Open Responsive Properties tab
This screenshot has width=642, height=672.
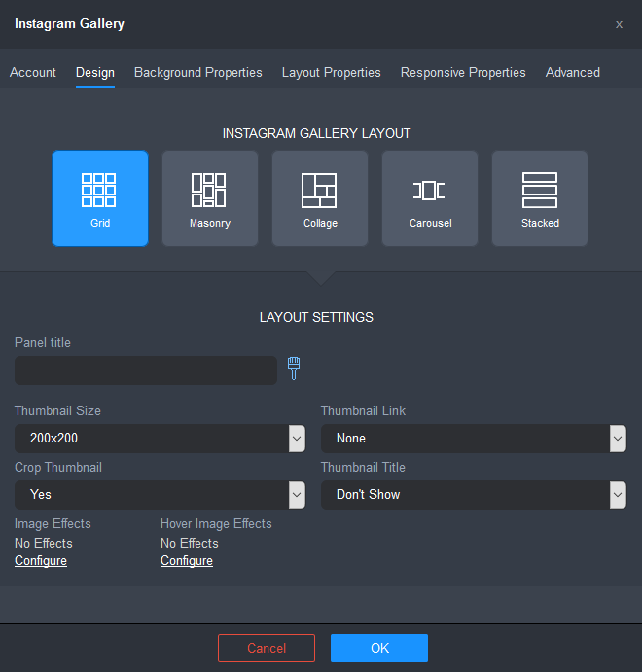pos(463,72)
